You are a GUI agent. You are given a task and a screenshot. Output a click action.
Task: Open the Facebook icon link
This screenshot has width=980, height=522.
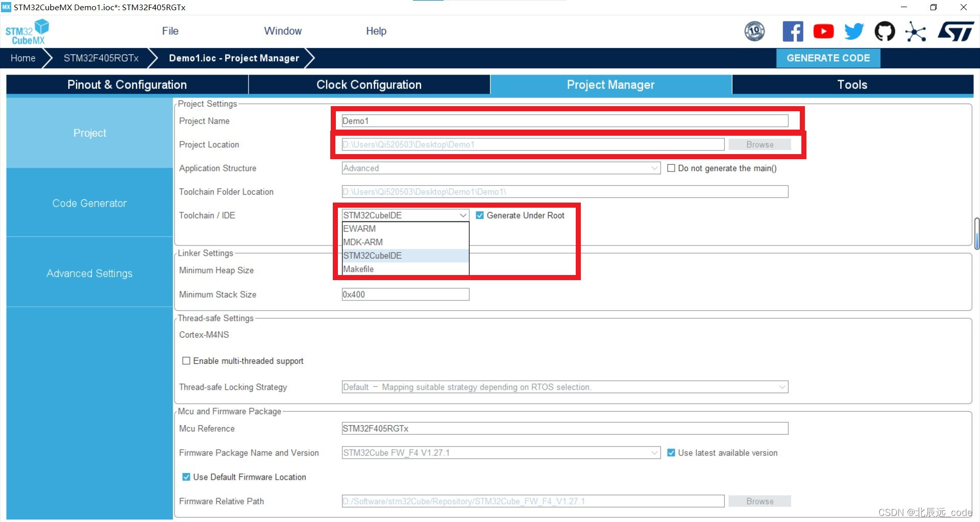[x=793, y=31]
